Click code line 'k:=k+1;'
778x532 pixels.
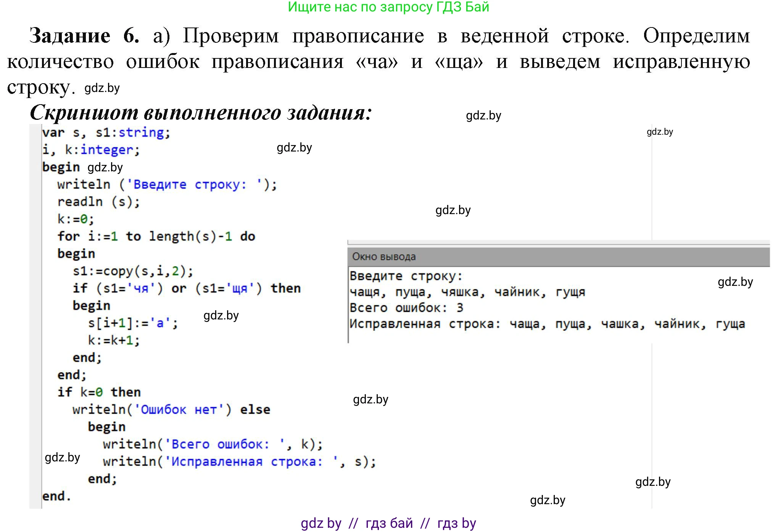click(x=114, y=340)
